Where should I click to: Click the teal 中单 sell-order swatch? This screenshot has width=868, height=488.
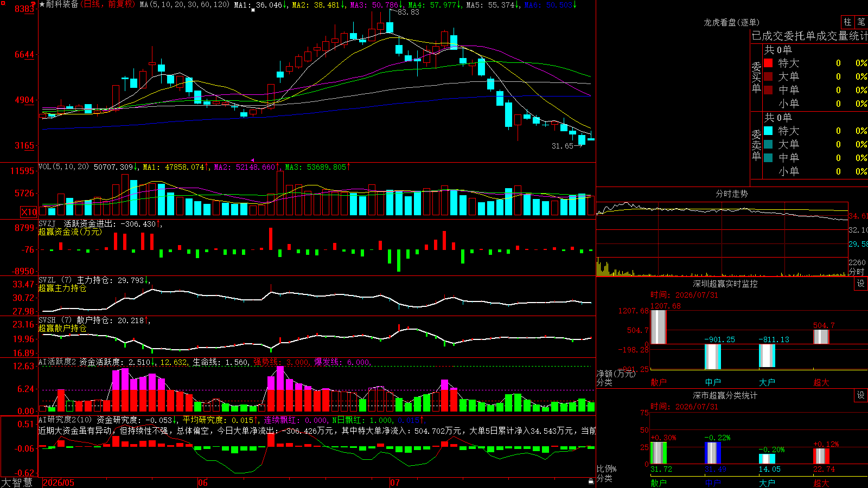tap(768, 158)
